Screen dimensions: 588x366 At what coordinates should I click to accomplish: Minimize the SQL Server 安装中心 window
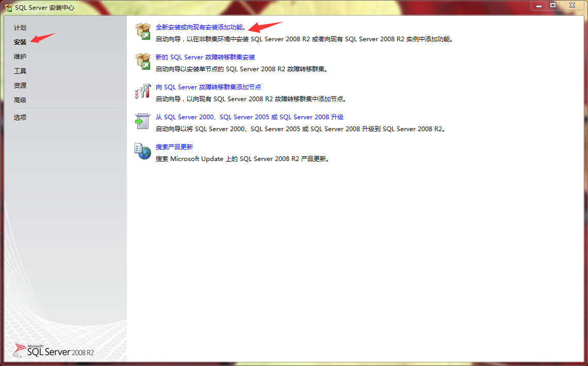539,5
